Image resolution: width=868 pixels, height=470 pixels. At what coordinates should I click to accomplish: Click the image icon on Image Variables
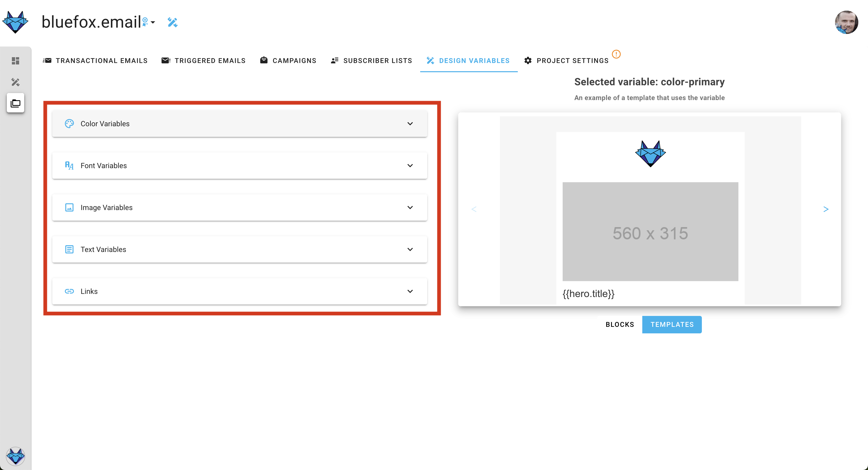tap(70, 207)
